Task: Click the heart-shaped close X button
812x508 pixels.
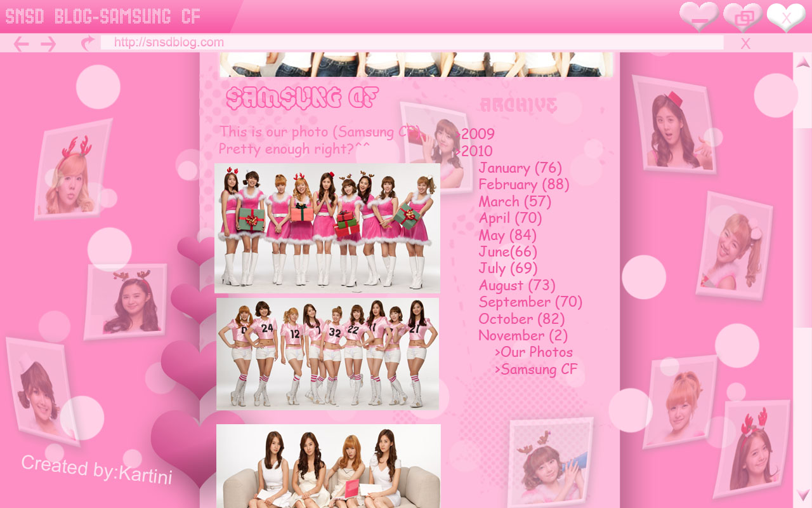Action: 786,17
